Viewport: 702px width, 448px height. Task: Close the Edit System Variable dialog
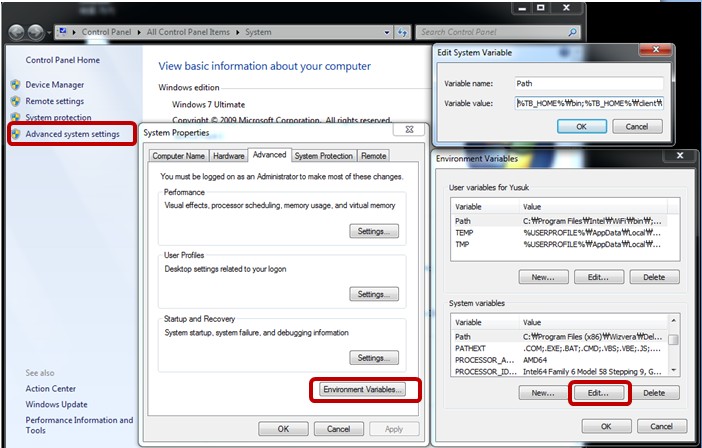(x=661, y=50)
